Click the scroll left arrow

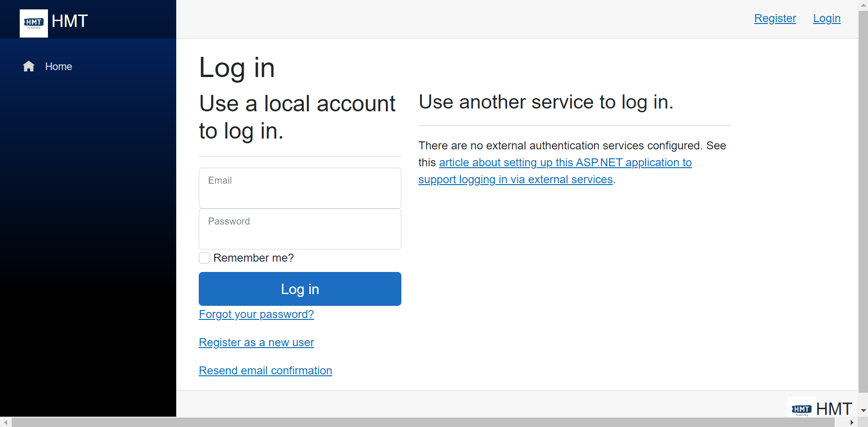pyautogui.click(x=5, y=422)
